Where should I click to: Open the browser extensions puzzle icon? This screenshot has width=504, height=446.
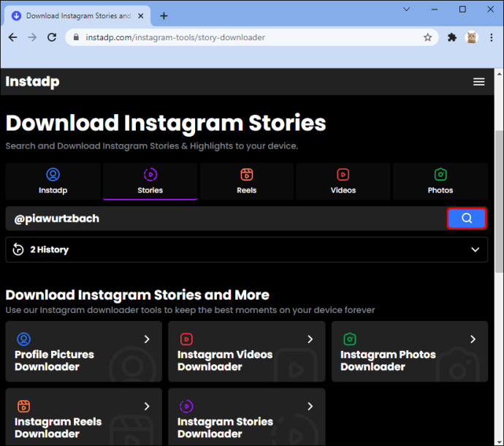[x=452, y=37]
